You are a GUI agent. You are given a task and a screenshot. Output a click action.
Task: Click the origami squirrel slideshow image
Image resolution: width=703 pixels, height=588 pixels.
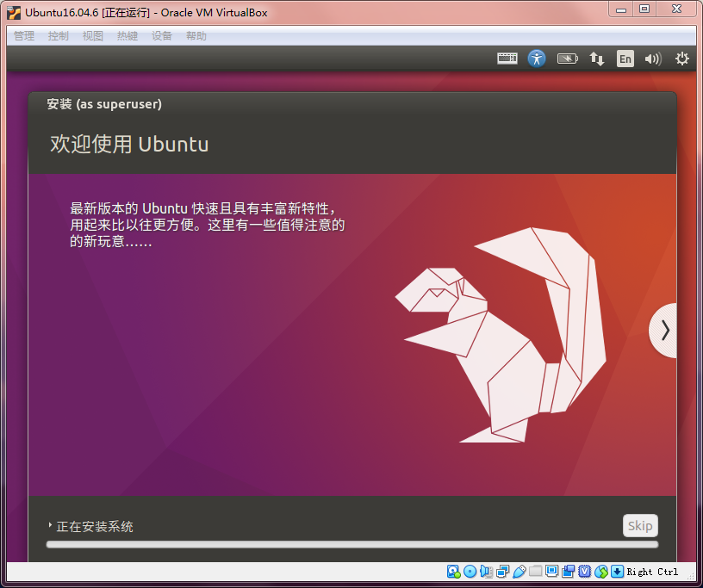[501, 335]
